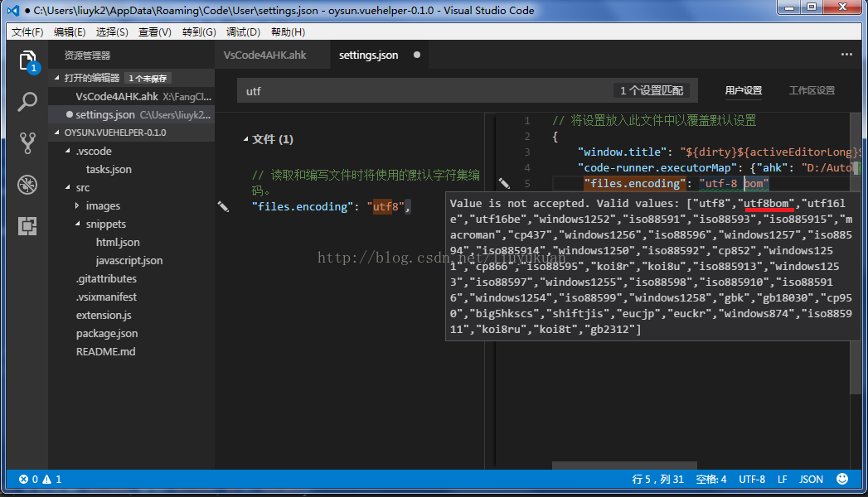The image size is (868, 497).
Task: Click the horizontal scrollbar of settings editor
Action: coord(624,466)
